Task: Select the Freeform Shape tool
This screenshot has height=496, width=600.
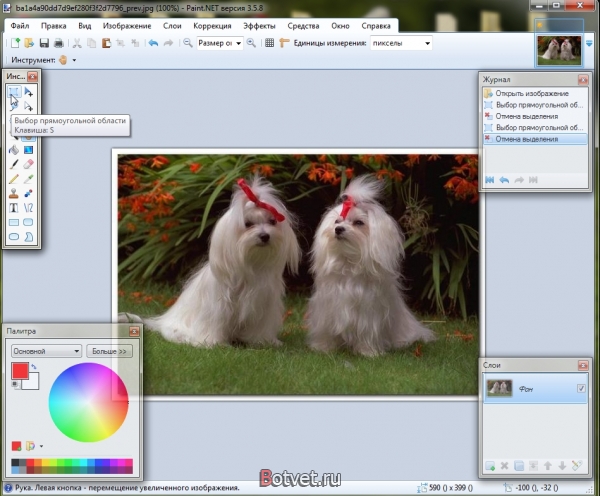Action: pos(29,237)
